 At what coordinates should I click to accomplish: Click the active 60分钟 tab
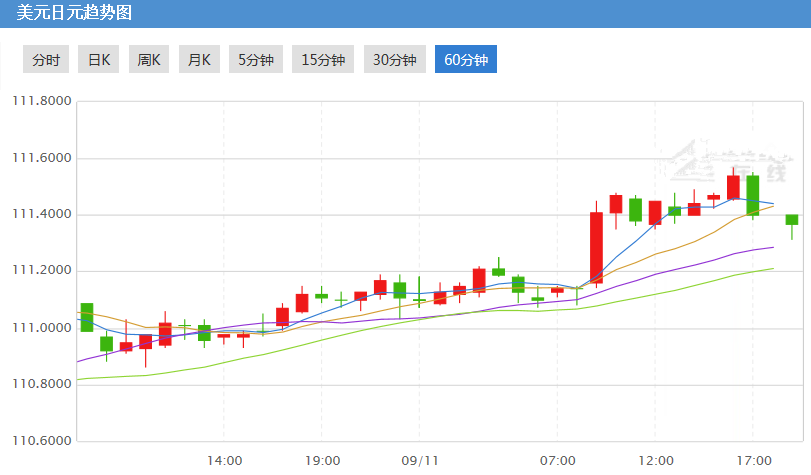pyautogui.click(x=465, y=59)
